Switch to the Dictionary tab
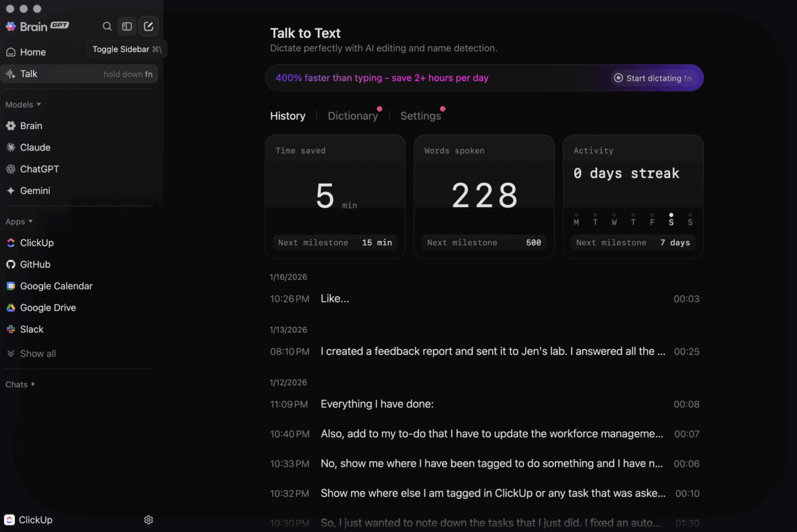Screen dimensions: 797x532 click(353, 116)
